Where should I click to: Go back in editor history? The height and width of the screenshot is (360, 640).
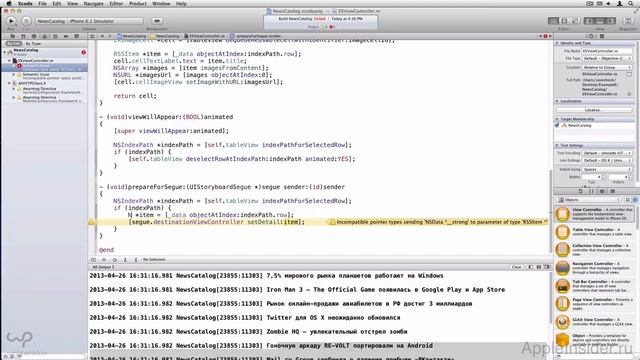click(x=102, y=36)
